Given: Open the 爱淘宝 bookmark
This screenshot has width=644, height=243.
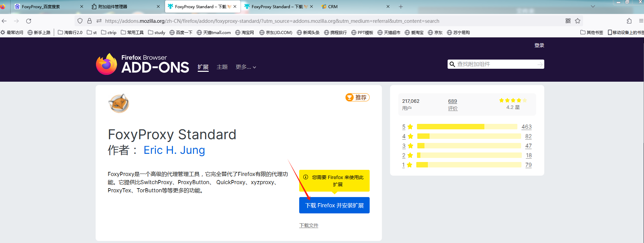Looking at the screenshot, I should tap(414, 33).
